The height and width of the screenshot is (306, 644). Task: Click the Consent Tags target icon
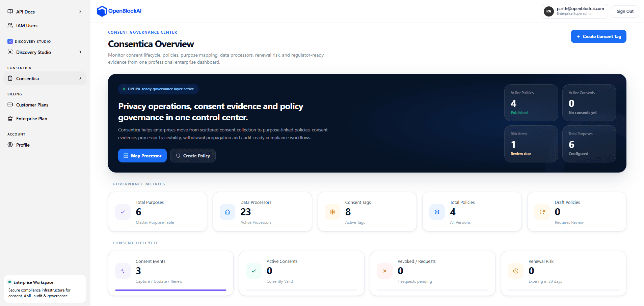pyautogui.click(x=332, y=212)
